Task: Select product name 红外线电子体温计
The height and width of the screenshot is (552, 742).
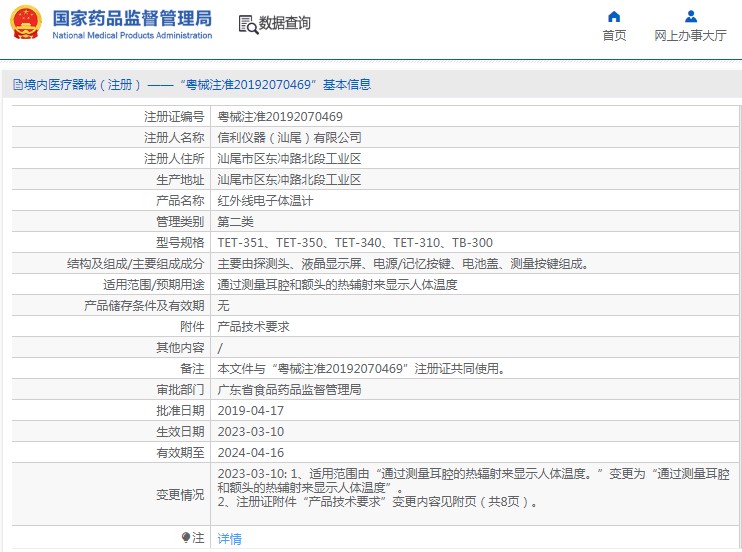Action: pos(265,201)
